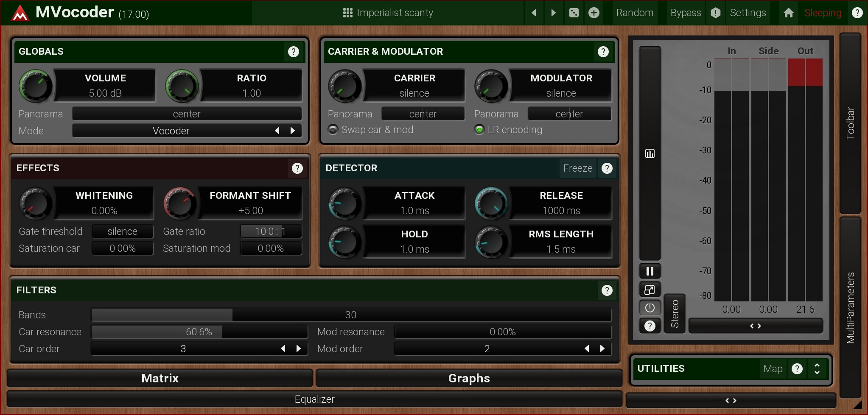Increase Car order with the right arrow

point(299,348)
